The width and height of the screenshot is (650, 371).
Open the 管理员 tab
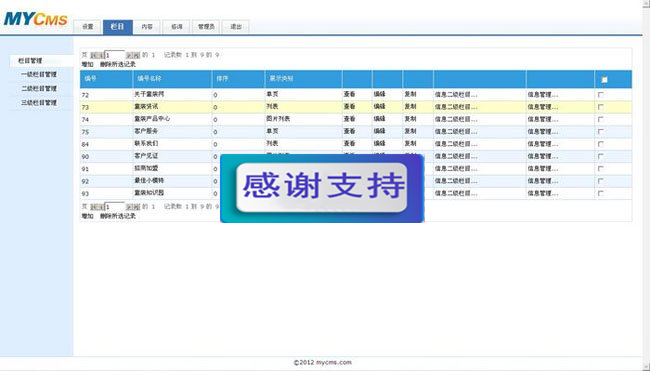click(206, 27)
